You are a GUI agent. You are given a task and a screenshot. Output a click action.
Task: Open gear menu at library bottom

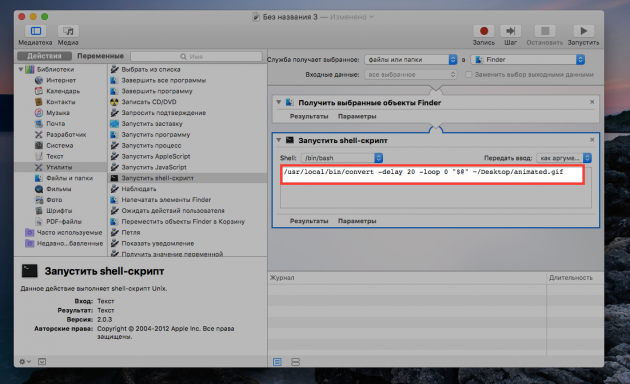pos(25,362)
